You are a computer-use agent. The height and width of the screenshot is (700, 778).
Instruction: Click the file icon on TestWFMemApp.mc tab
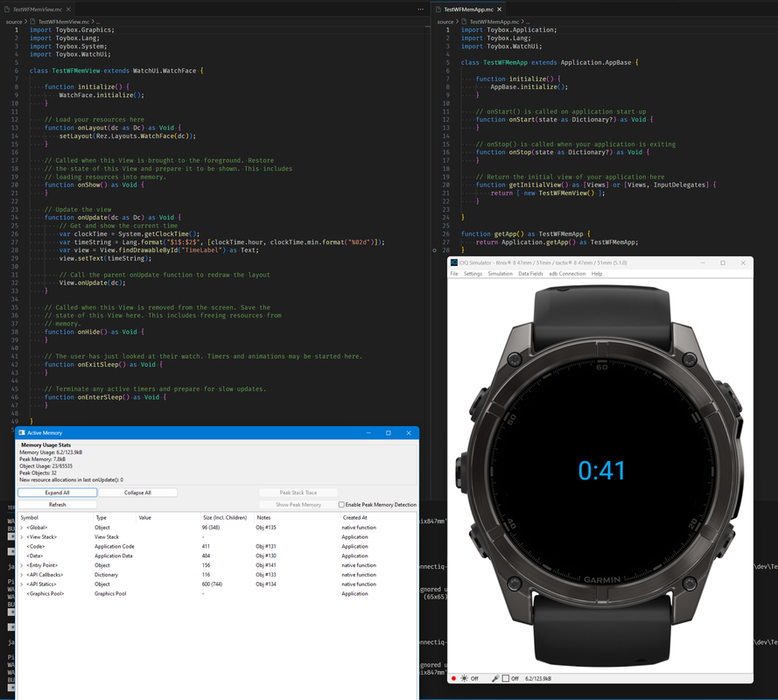438,10
